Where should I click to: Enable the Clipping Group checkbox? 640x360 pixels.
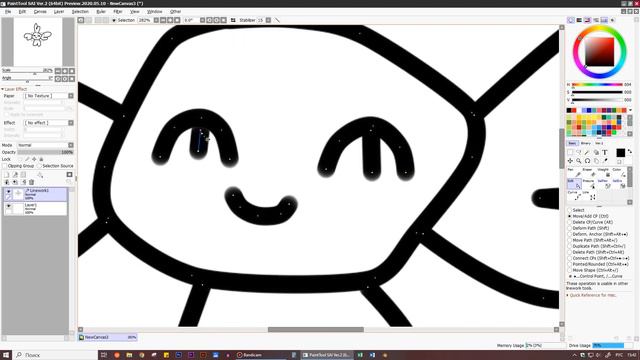(x=5, y=166)
